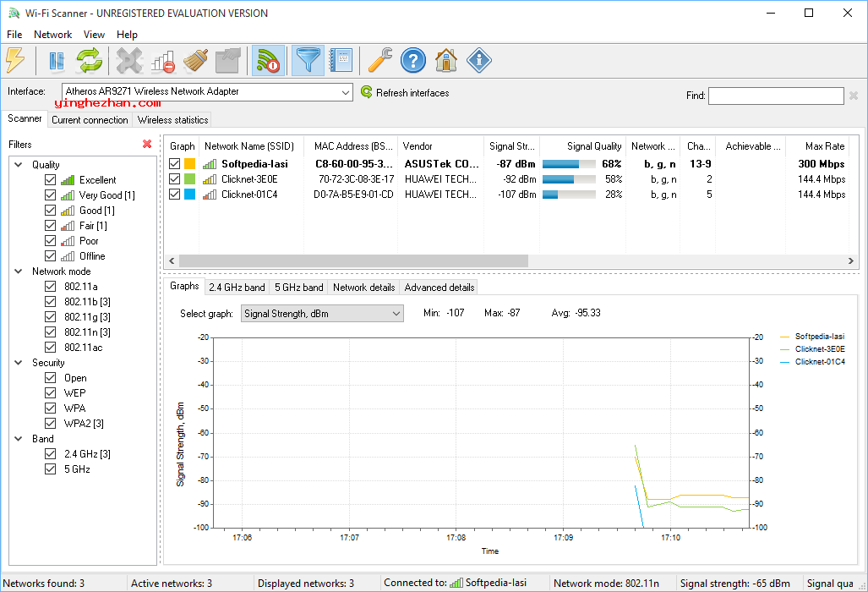This screenshot has height=592, width=868.
Task: Open the Network details tab
Action: tap(363, 288)
